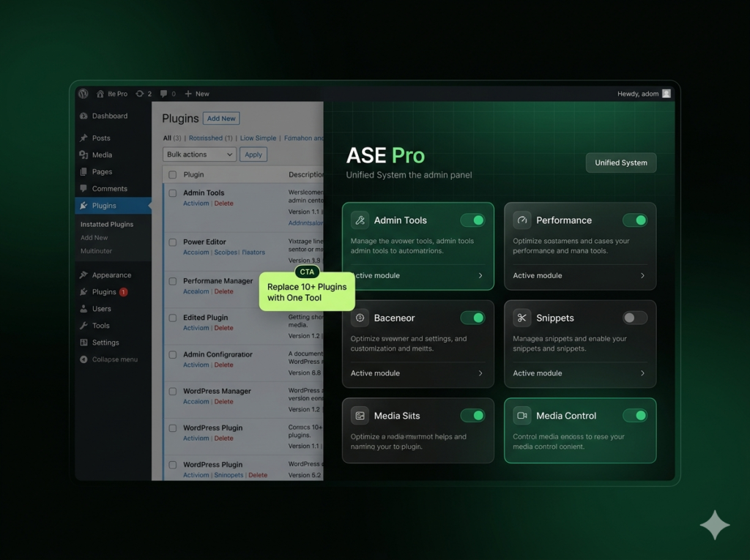The width and height of the screenshot is (750, 560).
Task: Click Sninopets link under last WordPress Plugin
Action: tap(229, 475)
